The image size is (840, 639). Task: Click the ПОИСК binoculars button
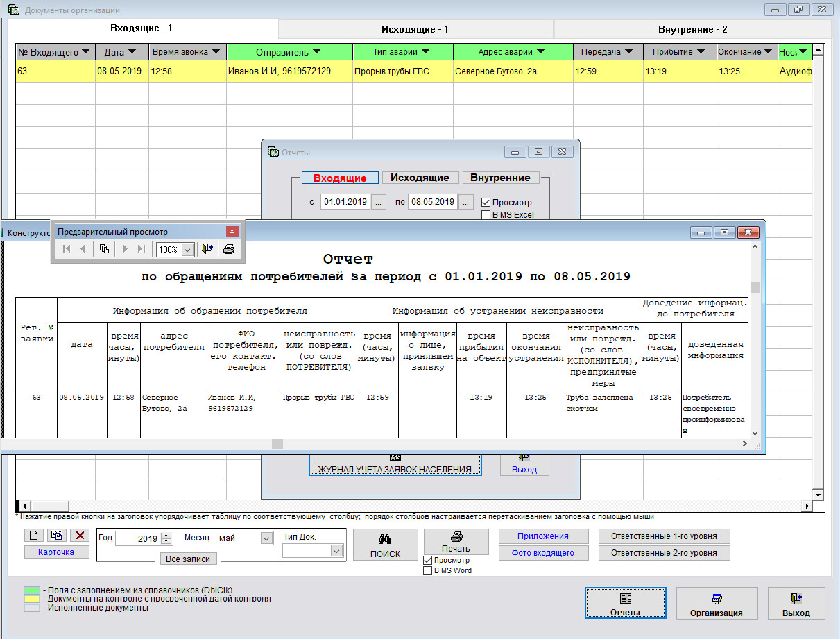(x=386, y=545)
